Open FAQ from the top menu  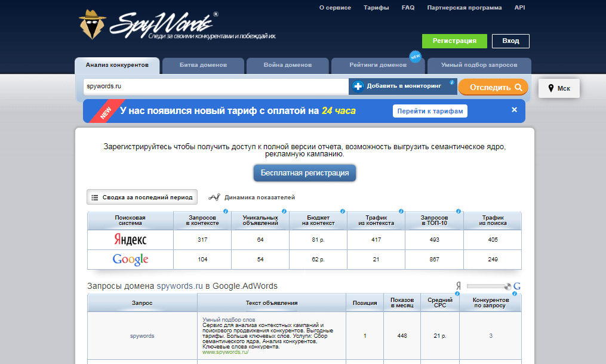coord(408,8)
